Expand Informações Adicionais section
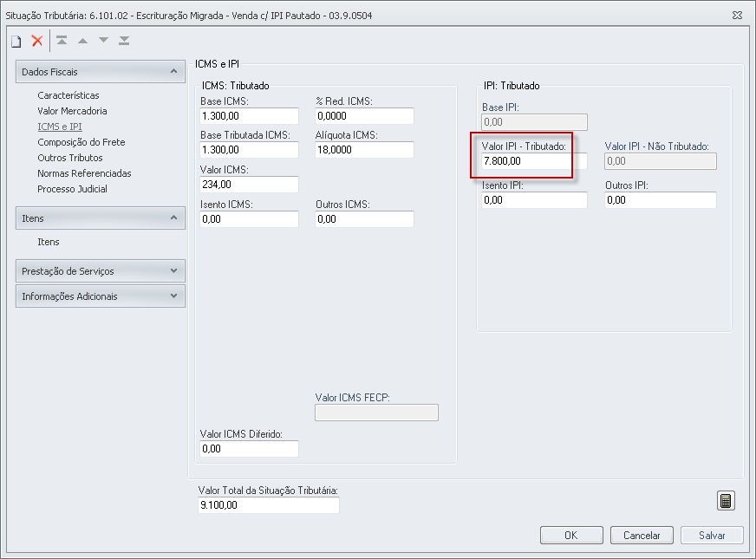 coord(174,296)
